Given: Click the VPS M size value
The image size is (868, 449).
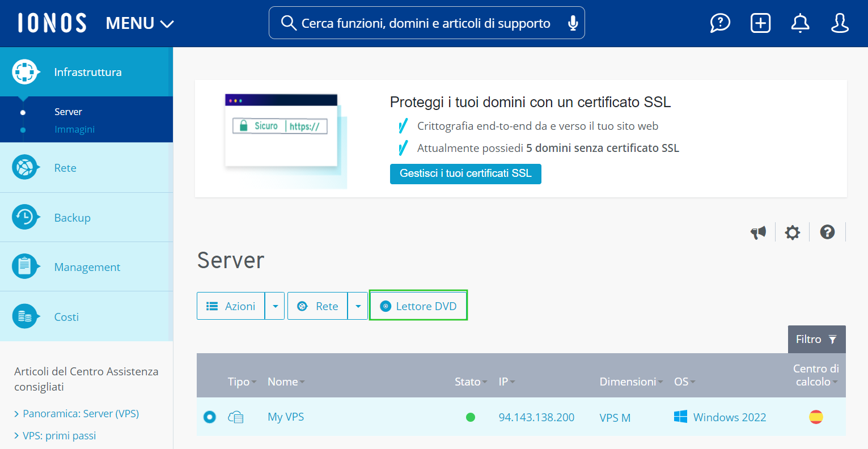Looking at the screenshot, I should (x=615, y=418).
